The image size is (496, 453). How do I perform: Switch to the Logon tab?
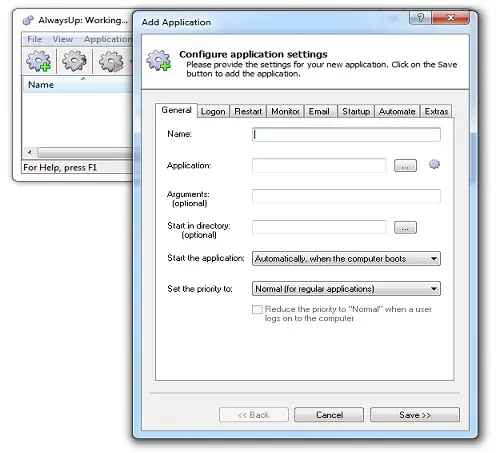tap(213, 111)
